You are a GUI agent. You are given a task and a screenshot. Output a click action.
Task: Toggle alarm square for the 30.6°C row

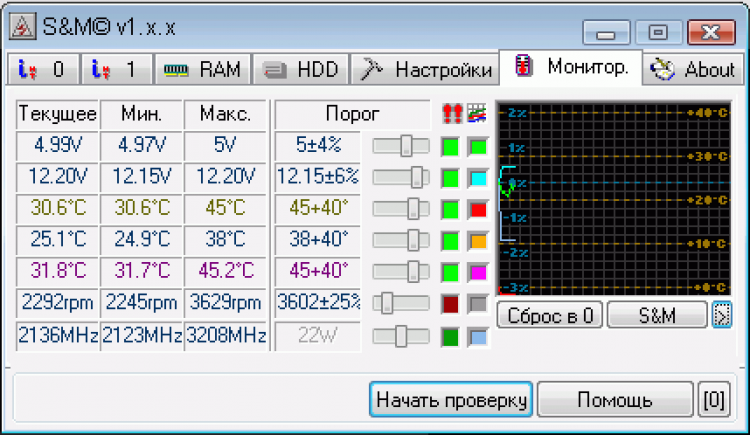451,210
